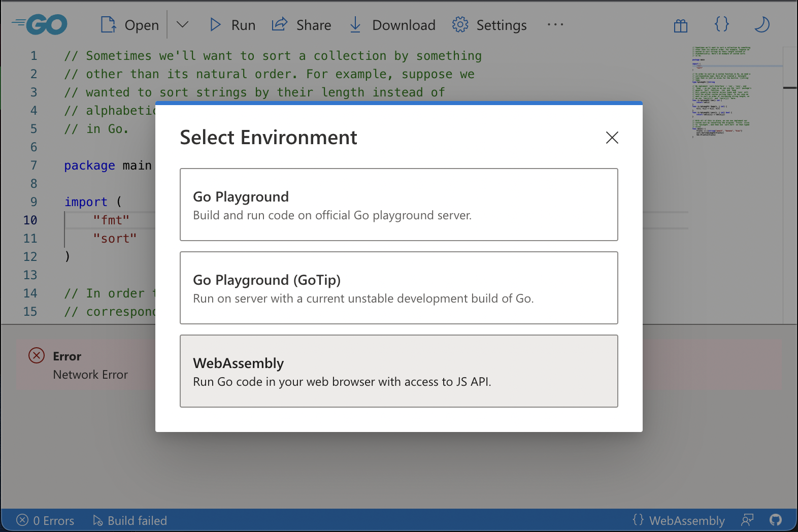
Task: Select the WebAssembly environment option
Action: coord(399,371)
